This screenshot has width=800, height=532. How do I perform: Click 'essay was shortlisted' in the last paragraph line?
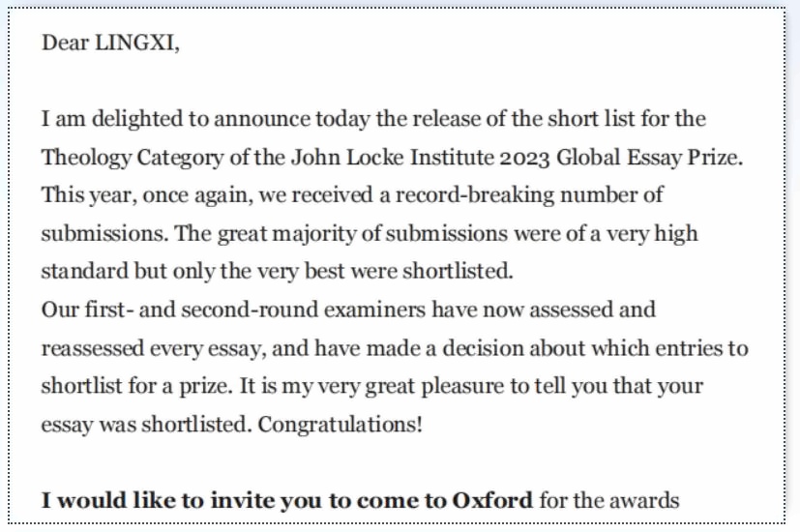[145, 425]
